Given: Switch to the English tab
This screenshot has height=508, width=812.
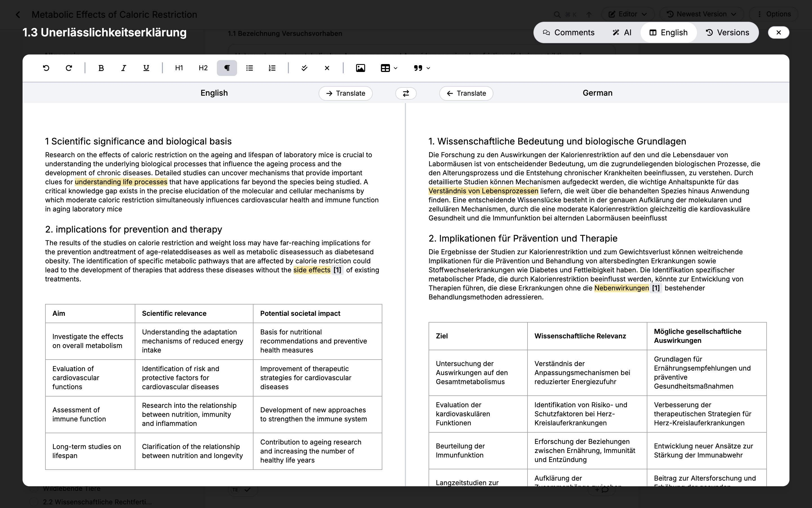Looking at the screenshot, I should [x=669, y=32].
